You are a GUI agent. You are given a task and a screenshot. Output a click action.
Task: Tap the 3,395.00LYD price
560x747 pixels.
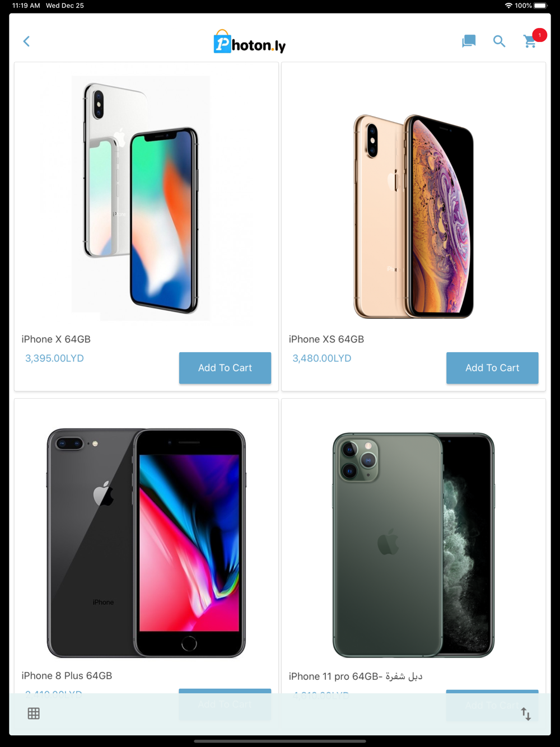click(x=54, y=358)
